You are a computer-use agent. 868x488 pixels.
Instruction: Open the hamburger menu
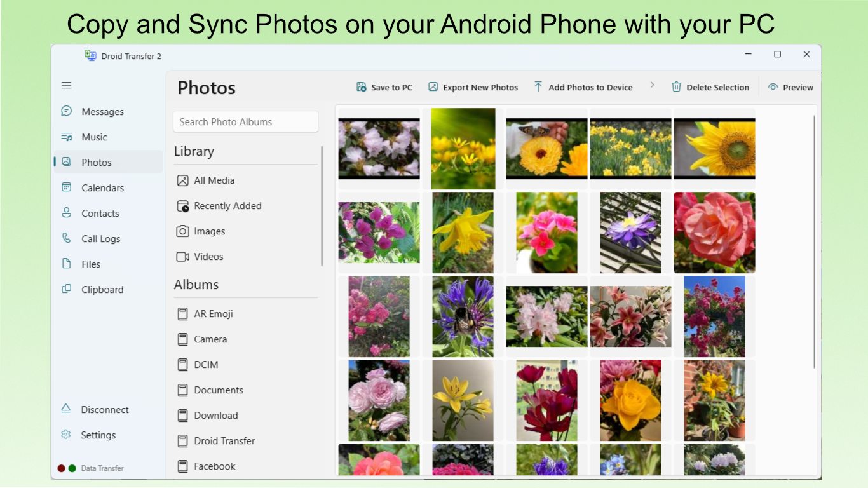[x=66, y=85]
